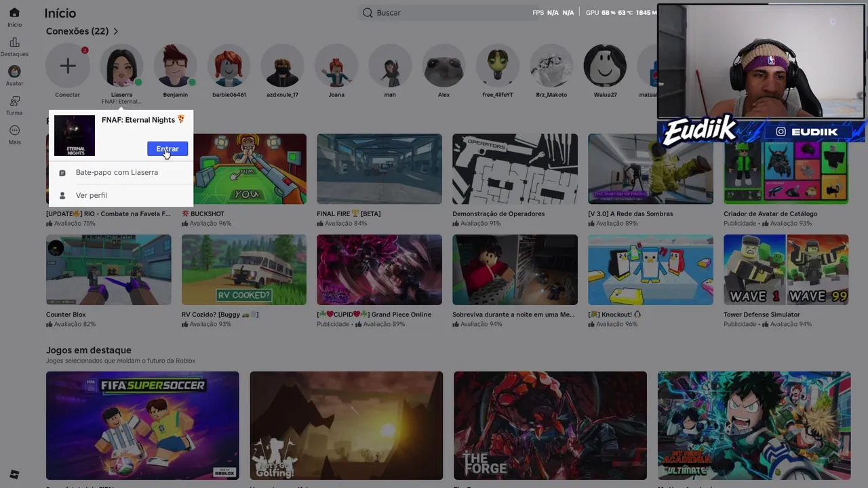Open A Rede das Sombras game thumbnail
868x488 pixels.
(x=650, y=169)
